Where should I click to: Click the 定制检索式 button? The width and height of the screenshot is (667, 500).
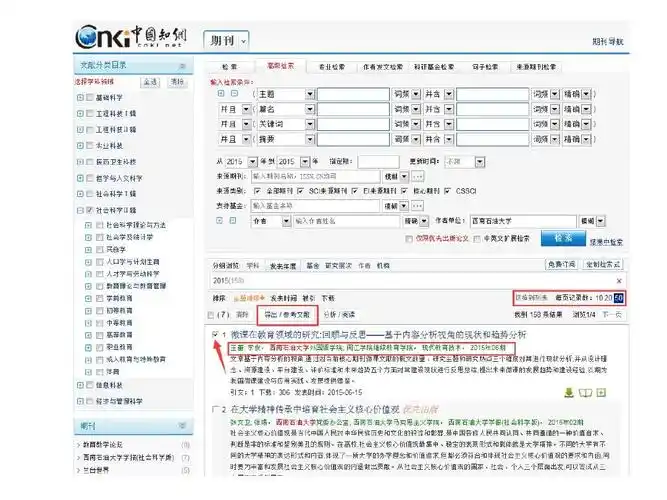click(x=603, y=264)
